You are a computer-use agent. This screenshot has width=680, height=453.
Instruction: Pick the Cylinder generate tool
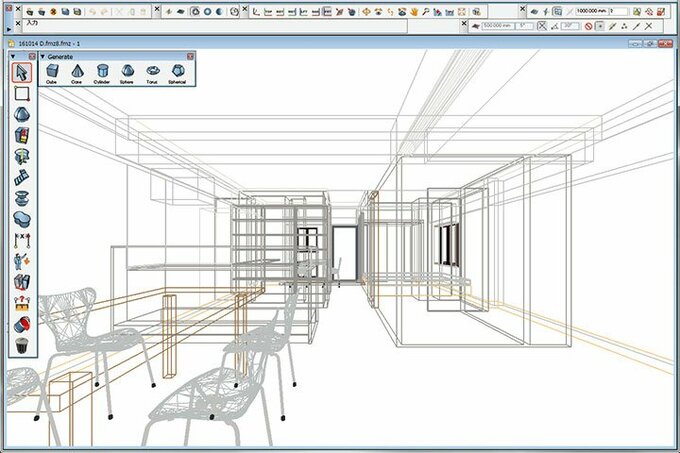[x=101, y=72]
